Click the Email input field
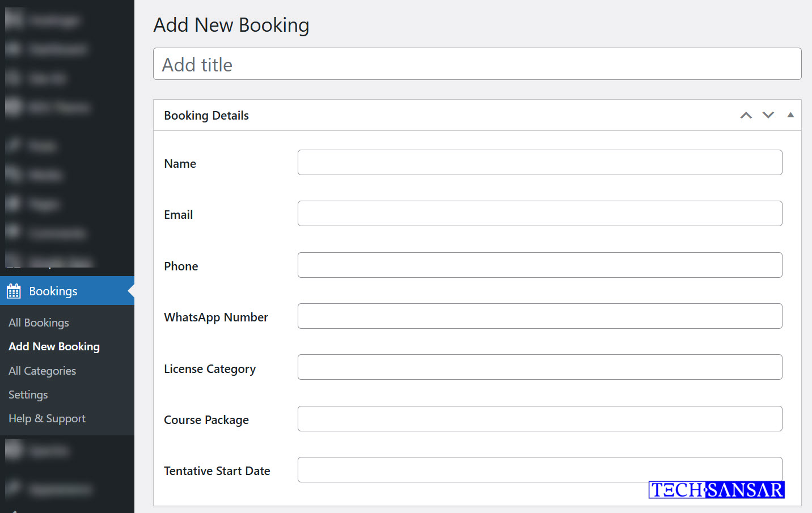The width and height of the screenshot is (812, 513). tap(539, 214)
